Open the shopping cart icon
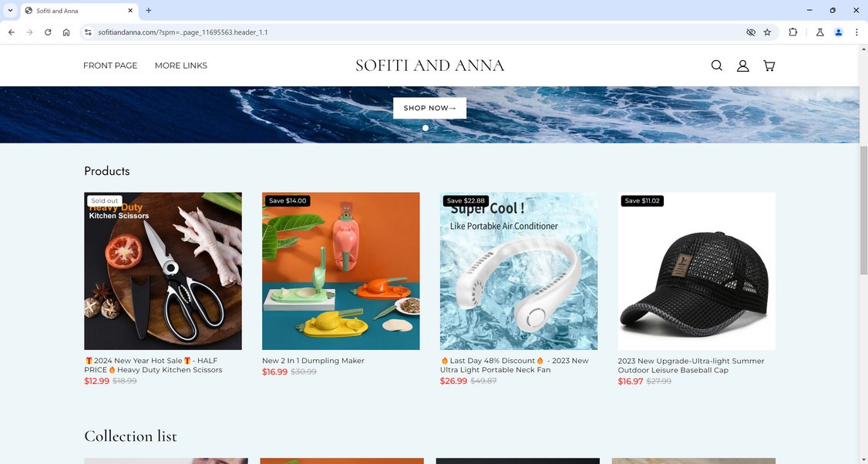The image size is (868, 464). click(769, 66)
